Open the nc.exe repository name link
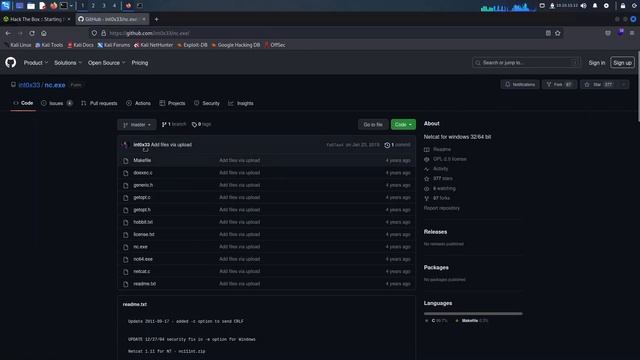This screenshot has height=360, width=640. point(55,85)
